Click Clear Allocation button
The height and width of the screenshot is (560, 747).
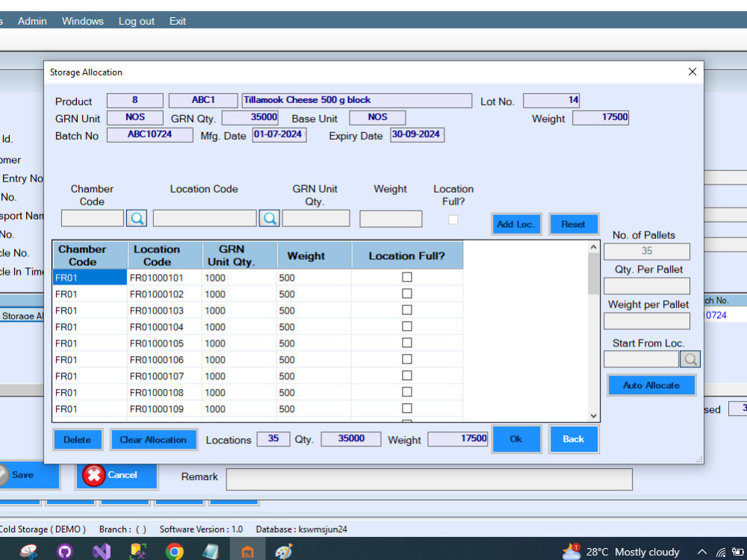point(153,440)
